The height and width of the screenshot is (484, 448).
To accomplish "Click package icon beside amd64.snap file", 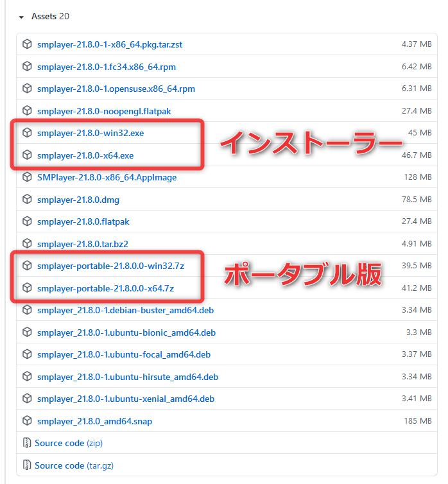I will click(x=27, y=420).
